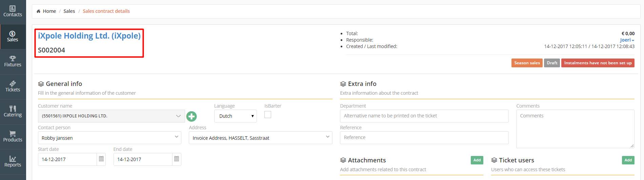Image resolution: width=644 pixels, height=180 pixels.
Task: Click the green plus add customer icon
Action: pyautogui.click(x=192, y=116)
